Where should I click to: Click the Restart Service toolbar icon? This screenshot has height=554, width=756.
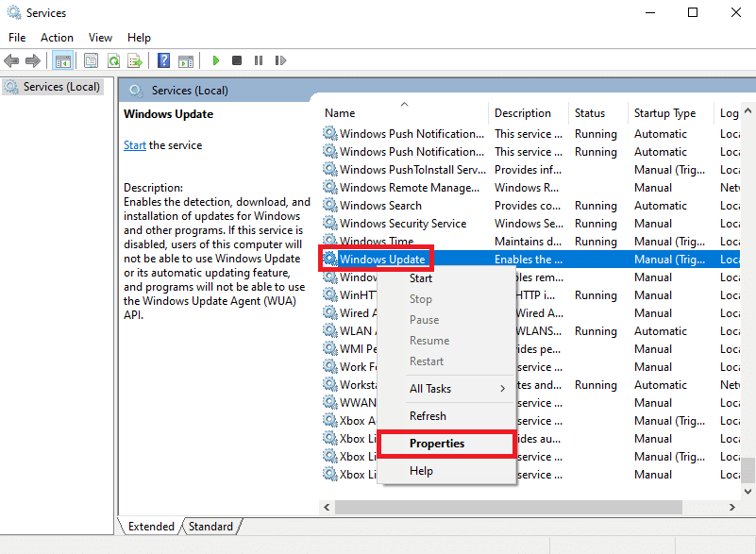click(280, 60)
